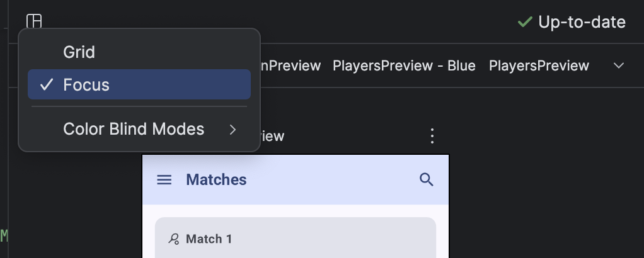Switch to PlayersPreview - Blue tab

[x=404, y=65]
